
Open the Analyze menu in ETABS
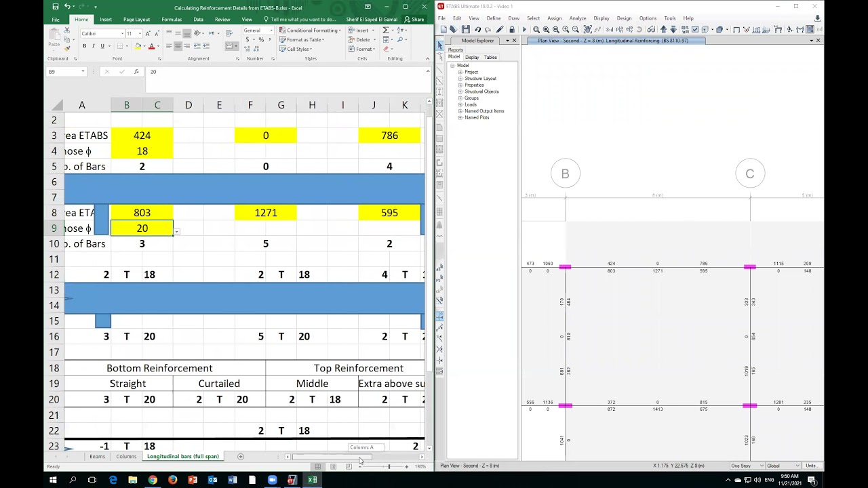coord(578,18)
